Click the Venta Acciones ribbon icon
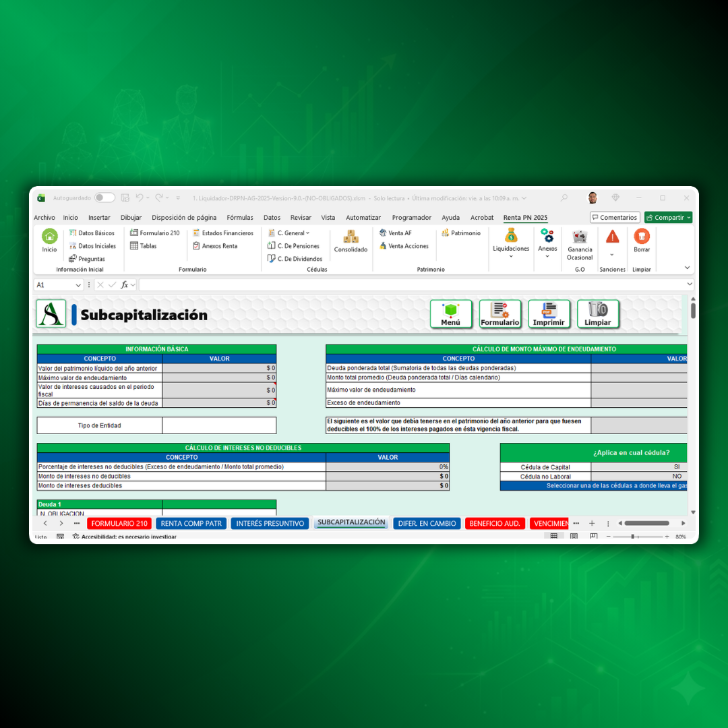This screenshot has width=728, height=728. (404, 246)
